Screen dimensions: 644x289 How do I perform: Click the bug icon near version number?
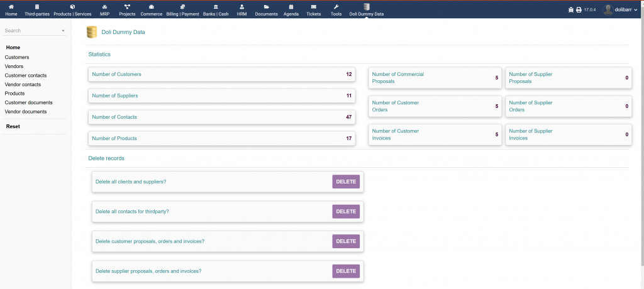(570, 9)
